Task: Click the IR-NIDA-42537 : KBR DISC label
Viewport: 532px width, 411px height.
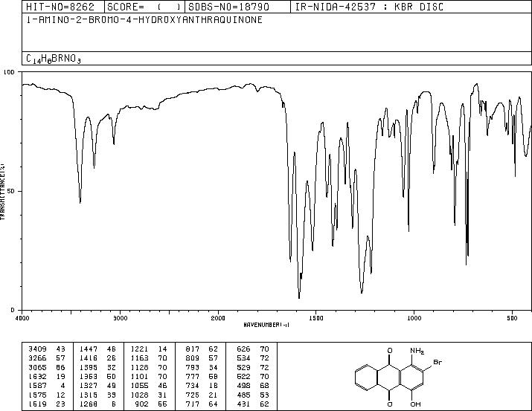Action: (369, 7)
